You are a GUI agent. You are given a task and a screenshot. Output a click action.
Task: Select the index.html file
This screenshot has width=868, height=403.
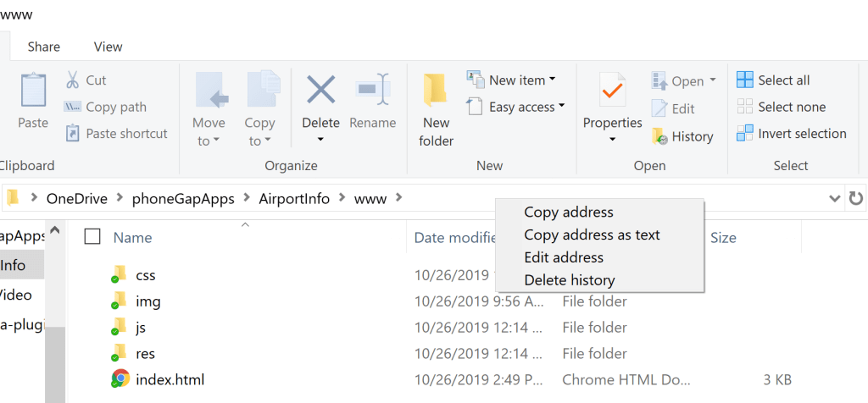click(x=170, y=379)
